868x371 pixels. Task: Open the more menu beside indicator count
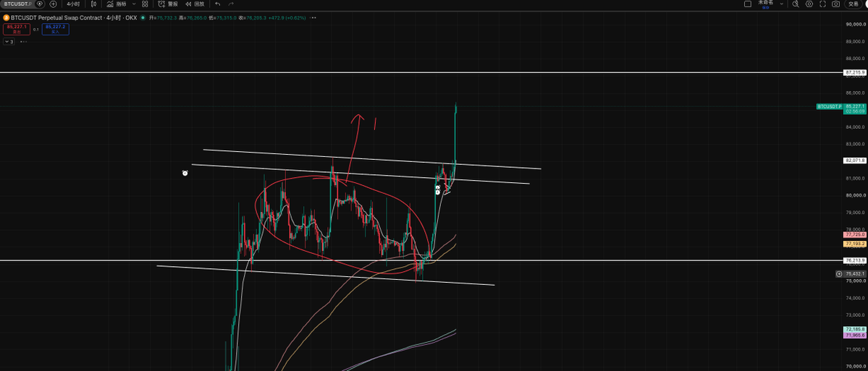pos(23,41)
